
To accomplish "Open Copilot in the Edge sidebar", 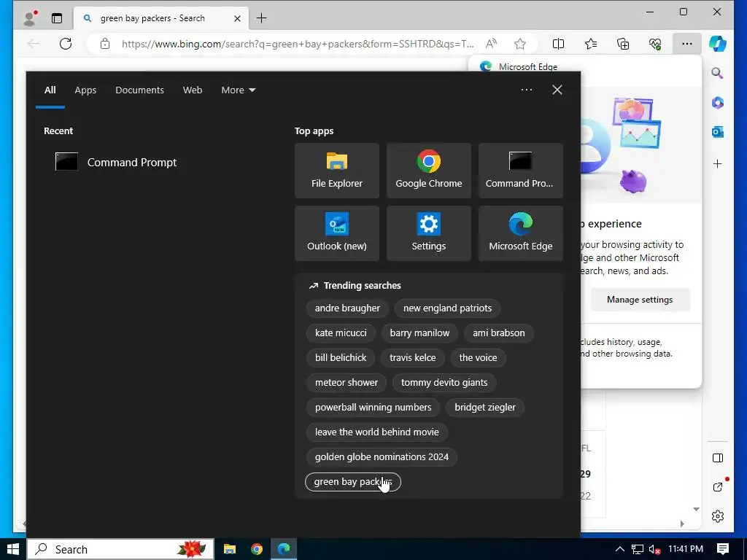I will (x=718, y=44).
